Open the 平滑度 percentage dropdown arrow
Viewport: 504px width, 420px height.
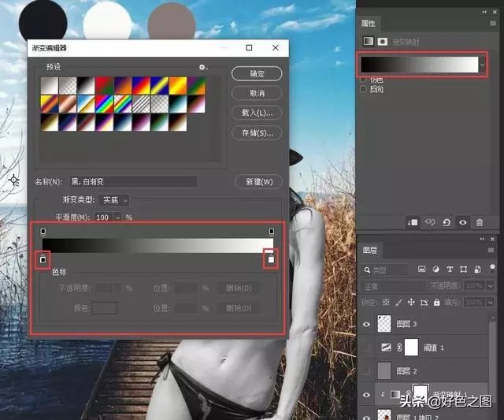pyautogui.click(x=117, y=217)
